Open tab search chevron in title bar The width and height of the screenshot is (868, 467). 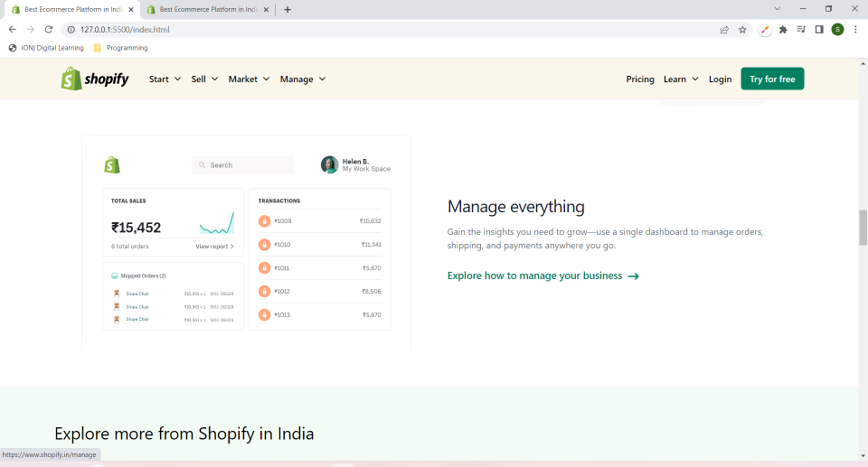(778, 9)
